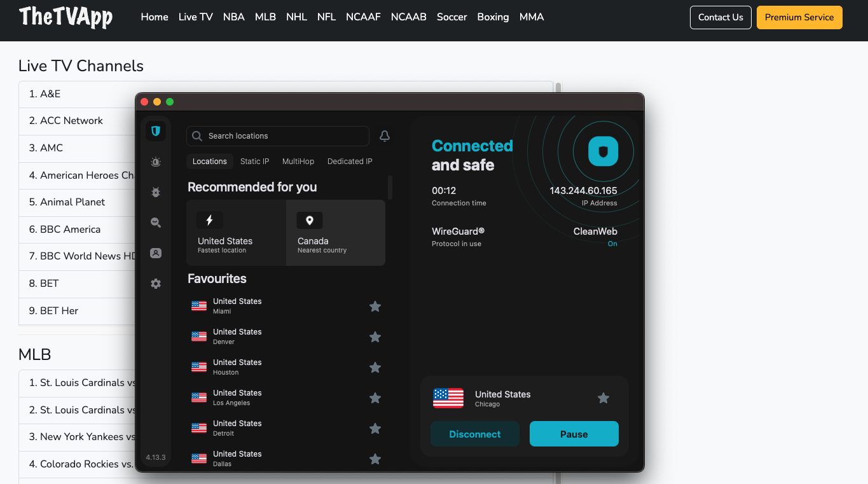The height and width of the screenshot is (484, 868).
Task: Open Alternative ID in the sidebar
Action: point(155,252)
